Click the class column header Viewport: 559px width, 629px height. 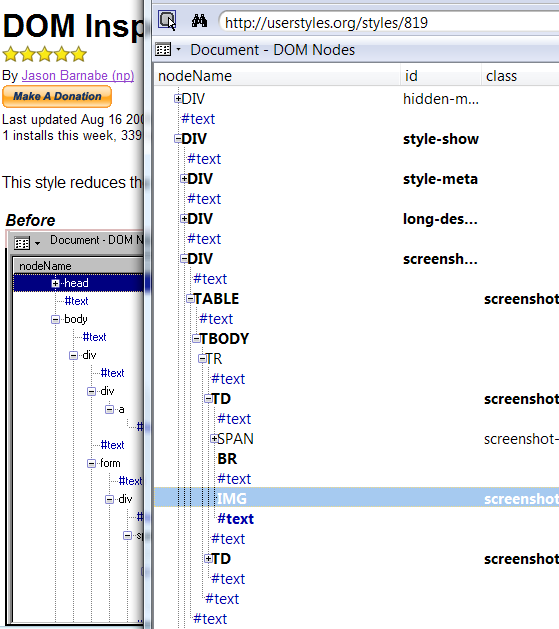pyautogui.click(x=521, y=76)
